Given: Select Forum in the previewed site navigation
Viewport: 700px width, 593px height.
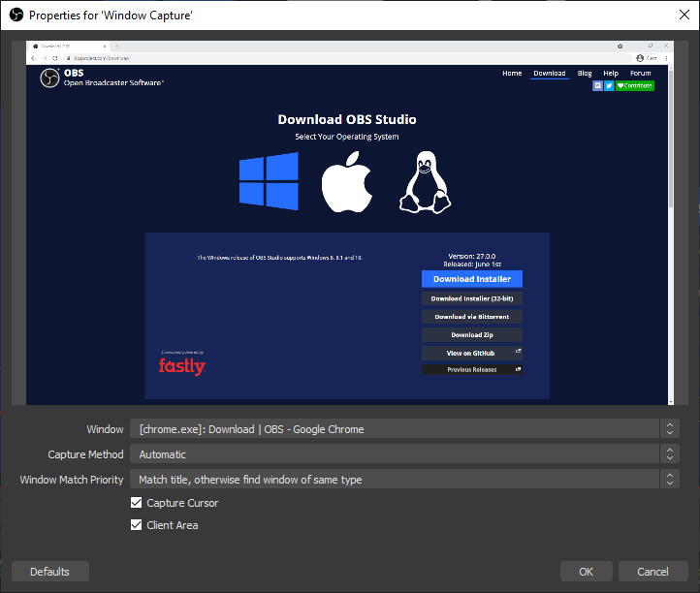Looking at the screenshot, I should tap(641, 74).
